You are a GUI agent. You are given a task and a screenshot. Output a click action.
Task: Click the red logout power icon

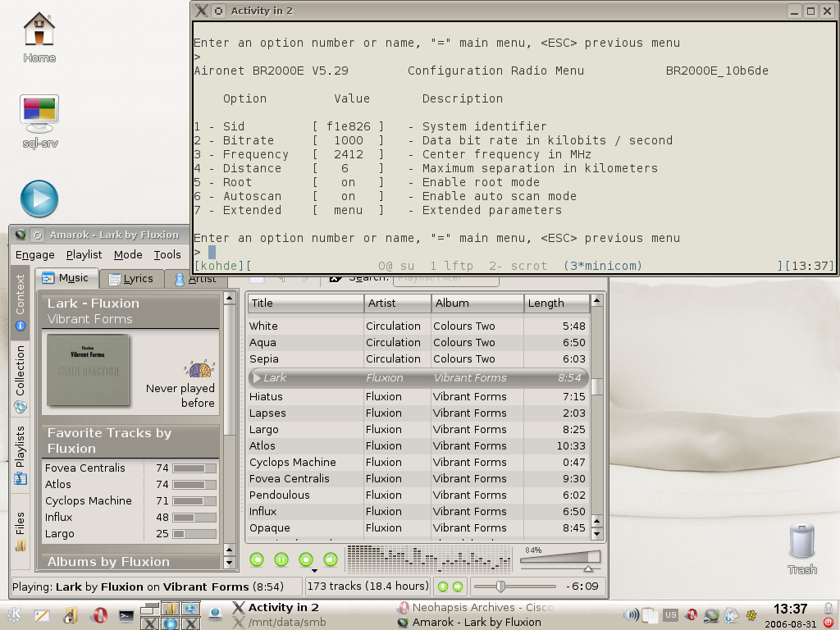[x=829, y=623]
